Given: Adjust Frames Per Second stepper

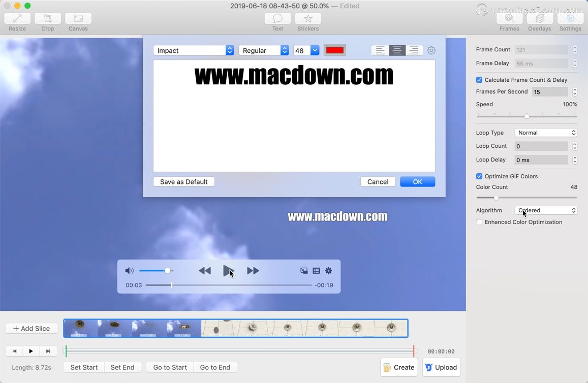Looking at the screenshot, I should [574, 92].
